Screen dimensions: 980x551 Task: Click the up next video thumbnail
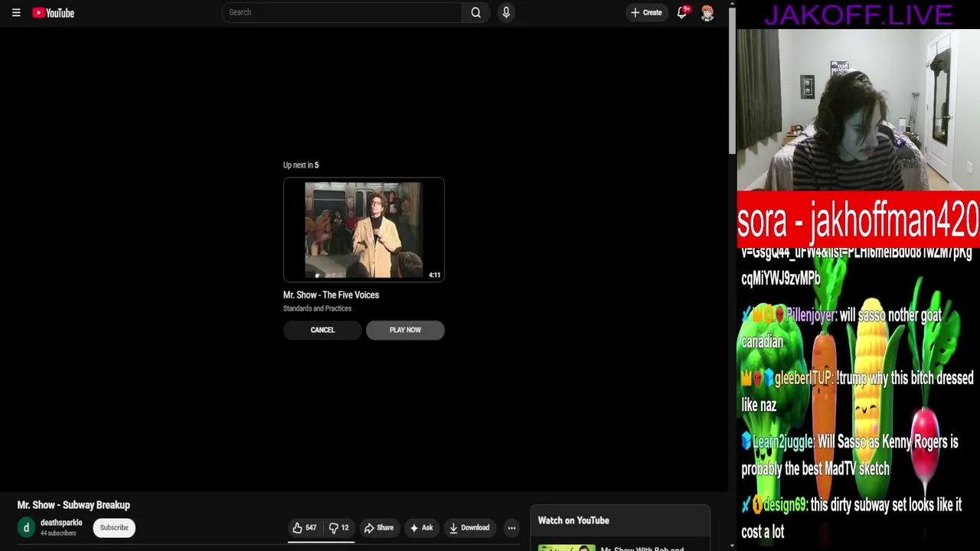click(364, 230)
